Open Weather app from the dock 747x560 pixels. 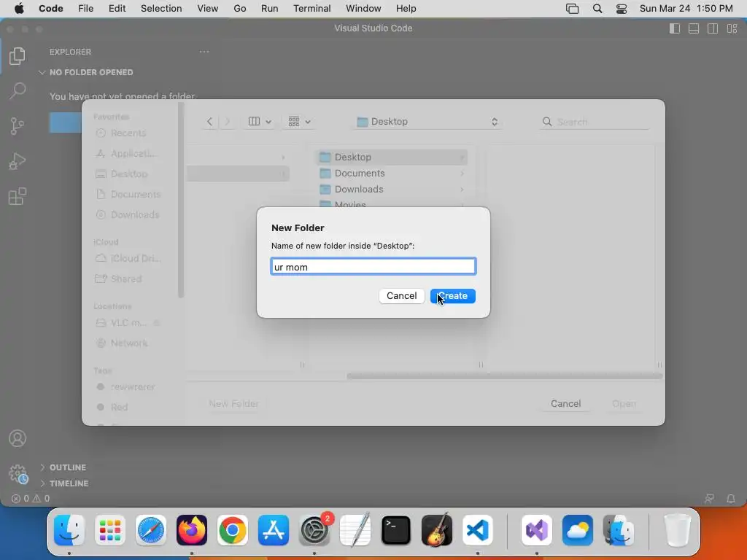[x=578, y=530]
